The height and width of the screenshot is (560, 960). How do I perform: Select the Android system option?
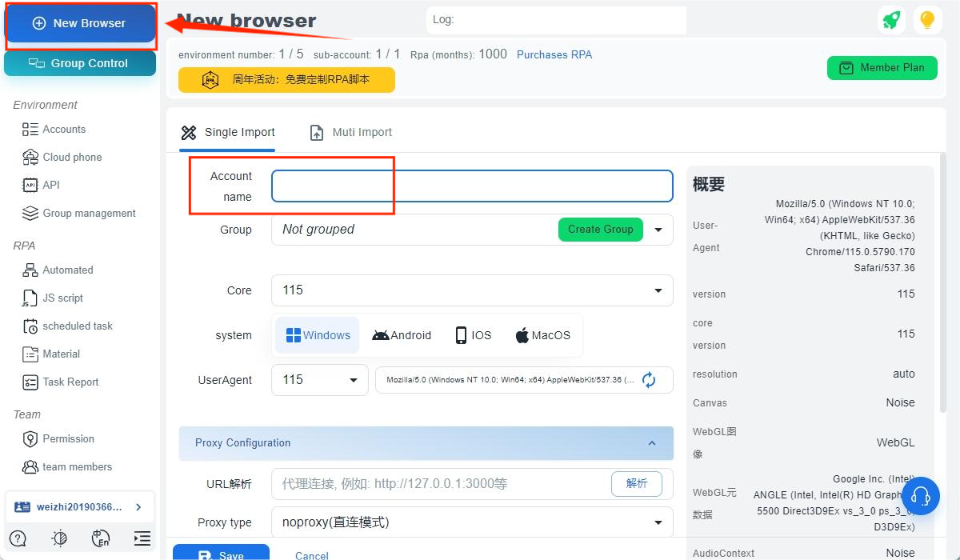(402, 335)
